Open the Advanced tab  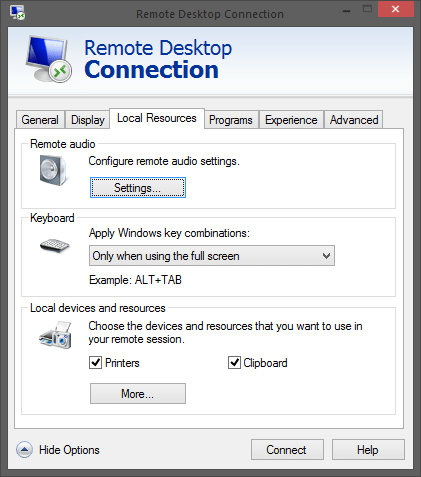pos(354,120)
